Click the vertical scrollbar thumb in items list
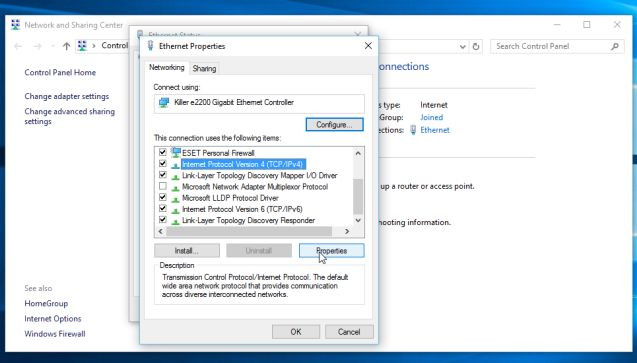The image size is (637, 363). [x=358, y=196]
